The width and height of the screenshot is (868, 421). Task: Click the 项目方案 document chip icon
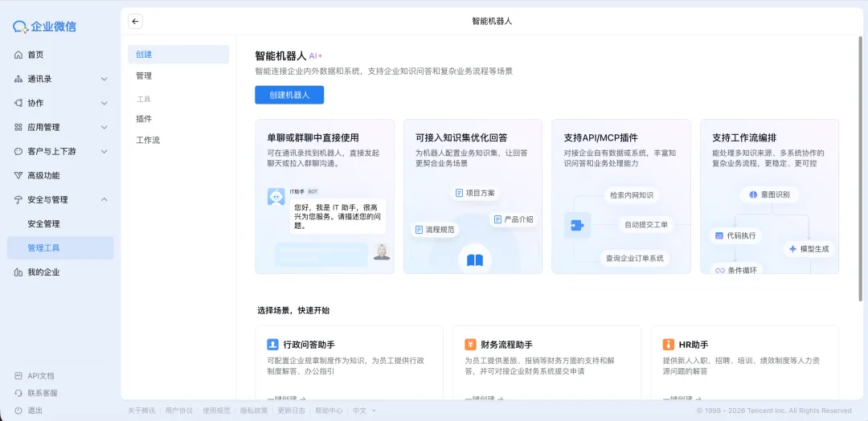pyautogui.click(x=459, y=193)
